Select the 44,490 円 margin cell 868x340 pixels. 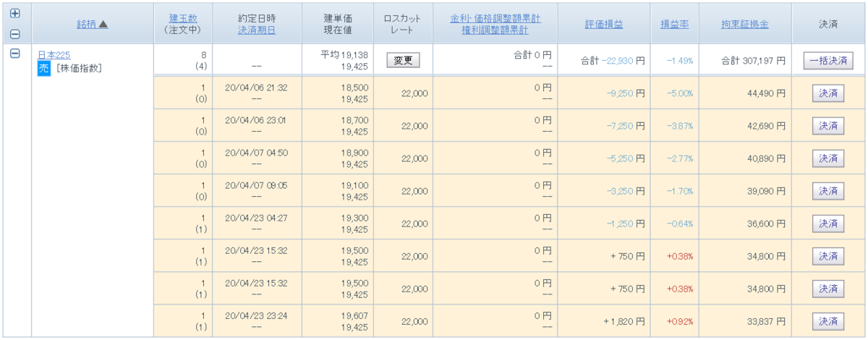(x=765, y=93)
